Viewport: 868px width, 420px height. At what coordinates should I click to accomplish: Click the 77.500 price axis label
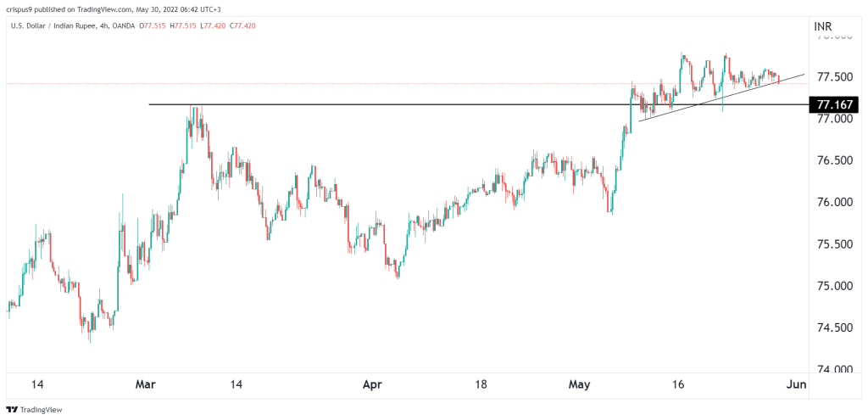(x=834, y=76)
